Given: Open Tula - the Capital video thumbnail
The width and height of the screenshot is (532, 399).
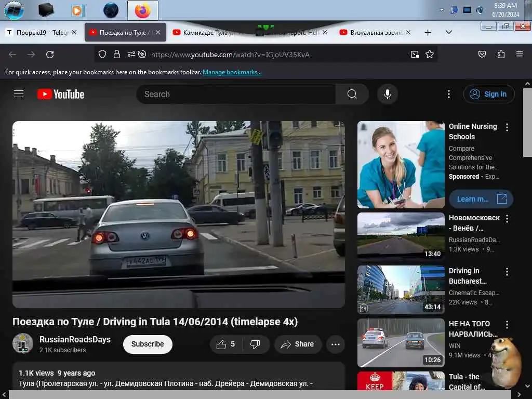Looking at the screenshot, I should click(401, 381).
